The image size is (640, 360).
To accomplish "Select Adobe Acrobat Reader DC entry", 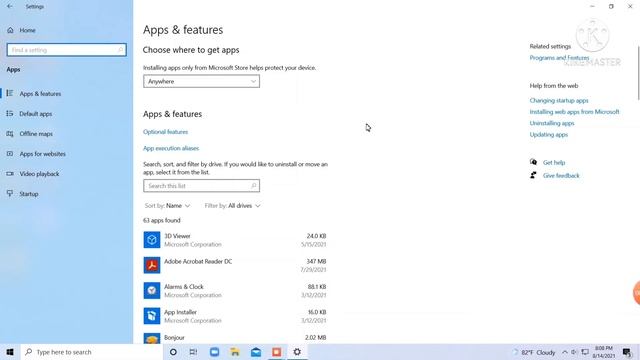I will (x=235, y=265).
